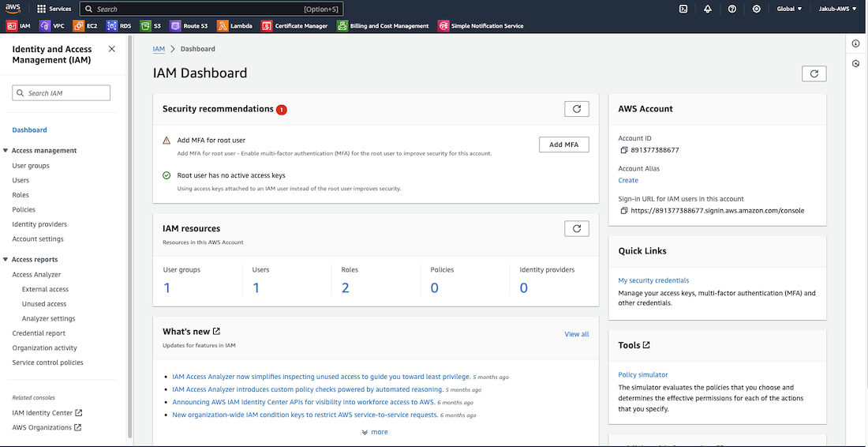Collapse the Access reports section
The width and height of the screenshot is (868, 447).
(6, 259)
